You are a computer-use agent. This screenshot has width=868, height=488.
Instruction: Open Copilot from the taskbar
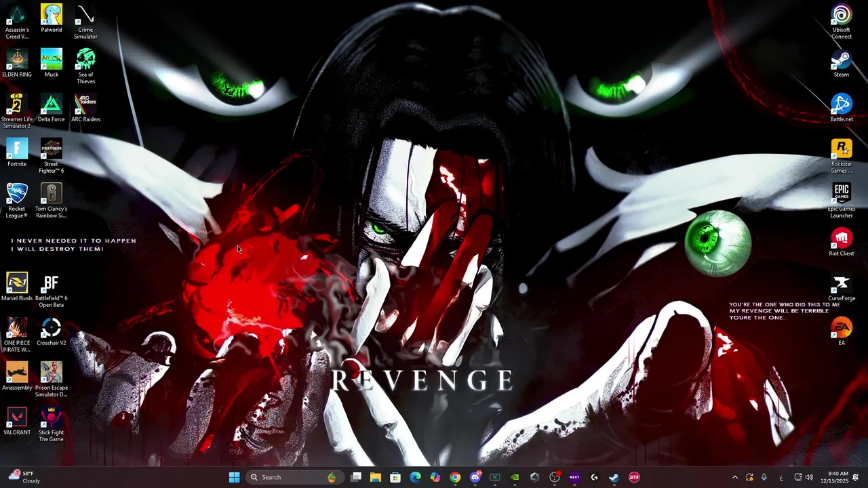435,477
